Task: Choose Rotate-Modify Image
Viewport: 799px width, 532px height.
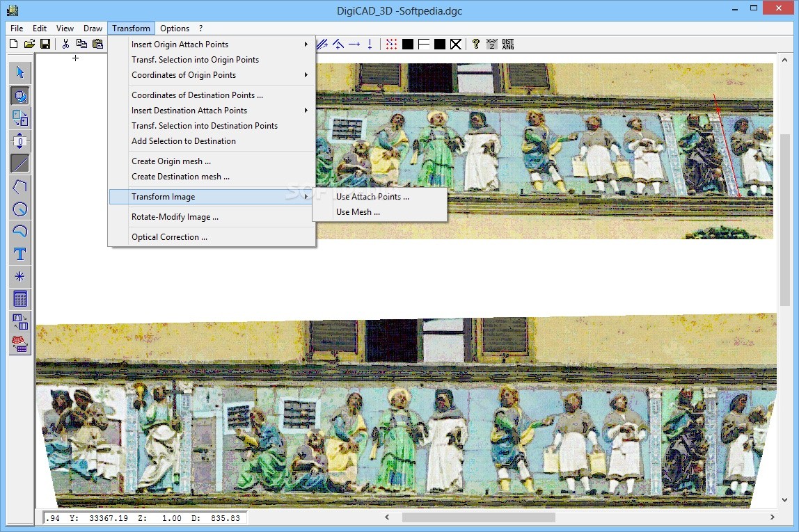Action: 212,217
